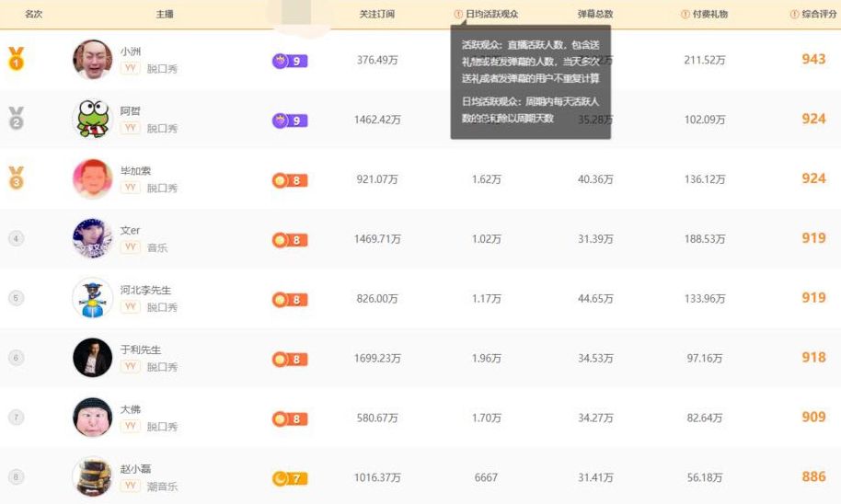Screen dimensions: 841x504
Task: Click the level 8 badge in 毕加索 row
Action: tap(290, 180)
